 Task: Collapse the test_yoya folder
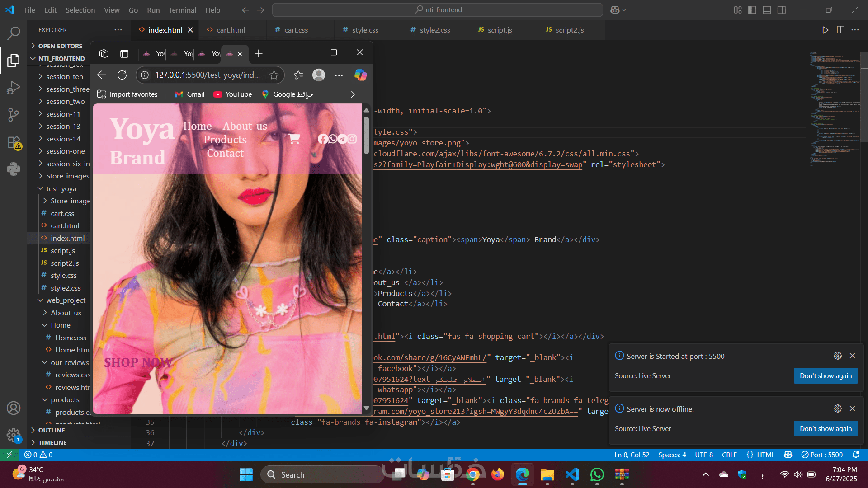click(x=61, y=188)
